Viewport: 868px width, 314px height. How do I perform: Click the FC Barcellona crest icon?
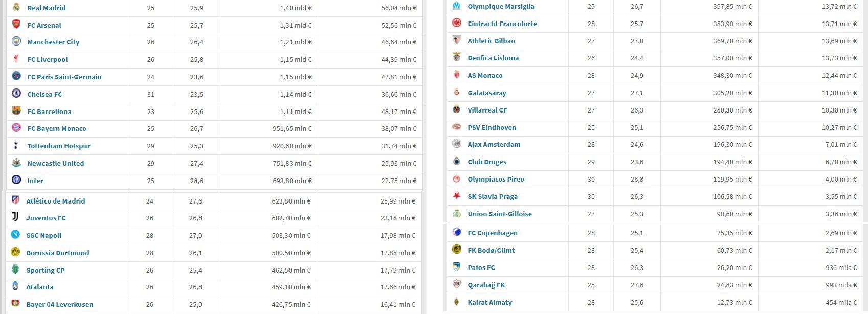pos(16,111)
